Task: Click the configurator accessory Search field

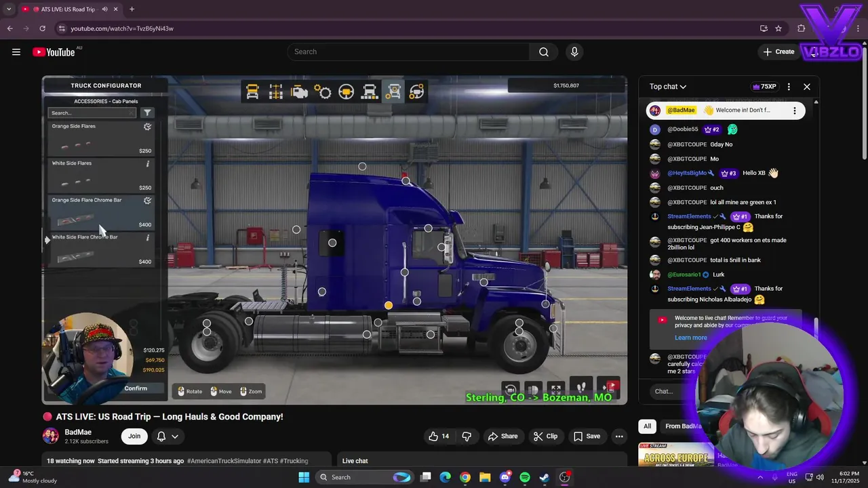Action: (x=93, y=113)
